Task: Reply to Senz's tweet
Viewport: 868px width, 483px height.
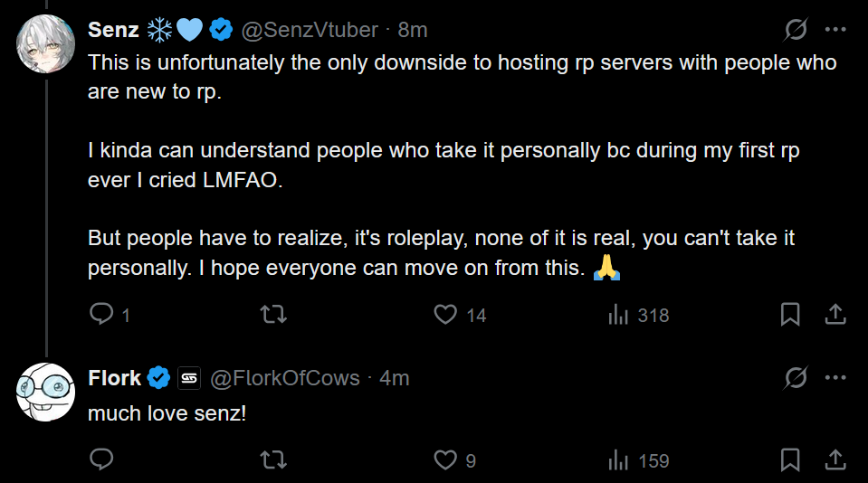Action: pos(102,314)
